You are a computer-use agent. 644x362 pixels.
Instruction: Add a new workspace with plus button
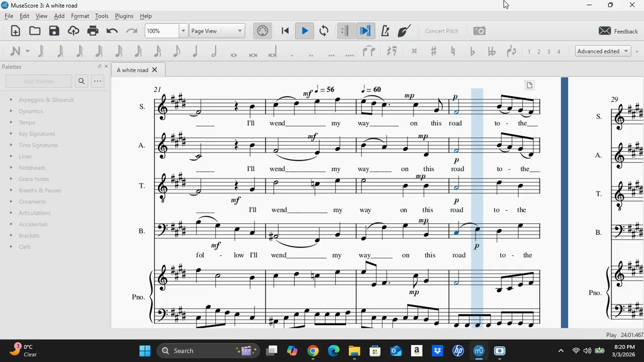(x=637, y=51)
